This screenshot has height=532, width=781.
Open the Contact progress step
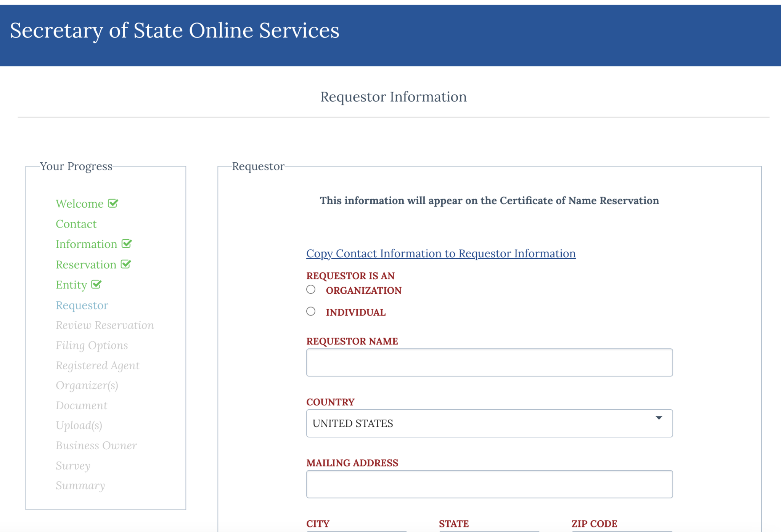[x=76, y=224]
